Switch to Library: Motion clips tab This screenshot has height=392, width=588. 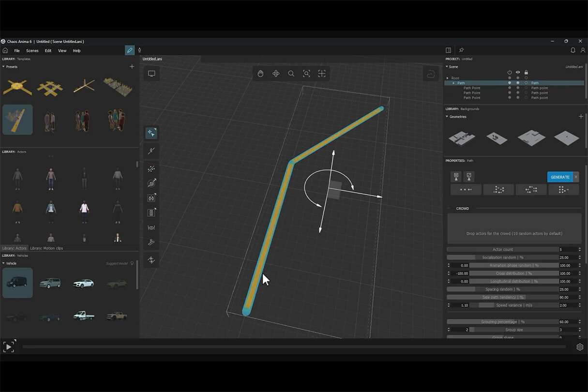[46, 248]
